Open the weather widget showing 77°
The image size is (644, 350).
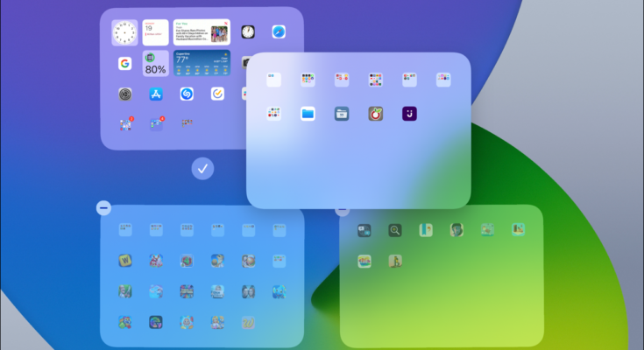pyautogui.click(x=202, y=63)
